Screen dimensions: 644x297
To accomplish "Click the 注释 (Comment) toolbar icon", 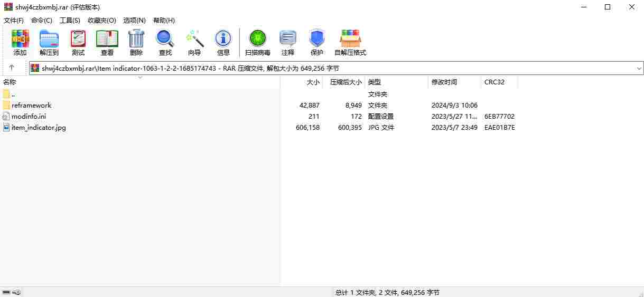I will pos(288,39).
